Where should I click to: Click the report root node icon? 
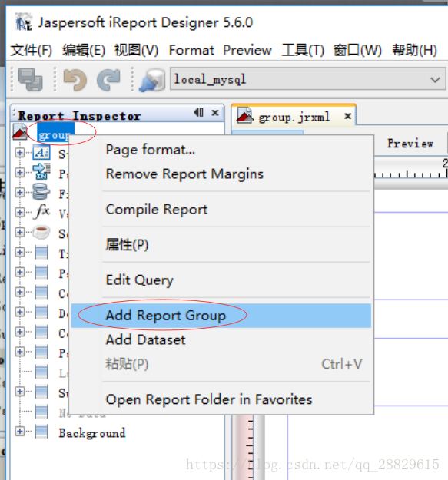20,132
